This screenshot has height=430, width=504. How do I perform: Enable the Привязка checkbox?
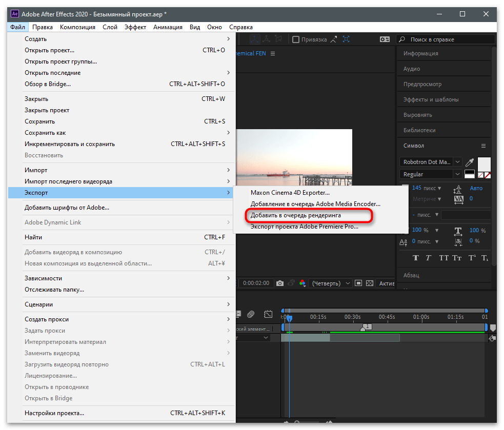tap(296, 39)
